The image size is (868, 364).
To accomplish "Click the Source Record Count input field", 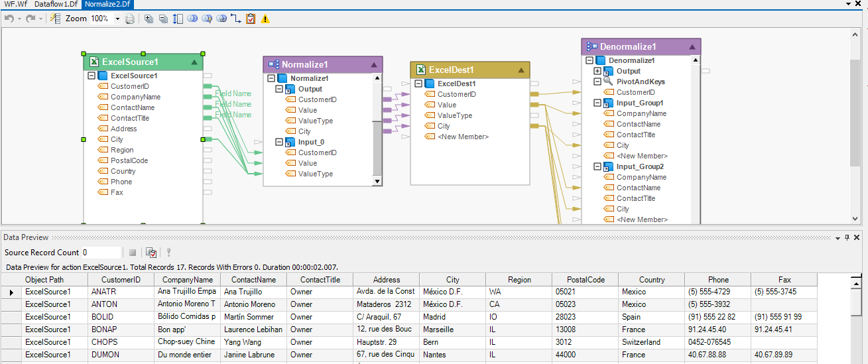I will tap(101, 253).
